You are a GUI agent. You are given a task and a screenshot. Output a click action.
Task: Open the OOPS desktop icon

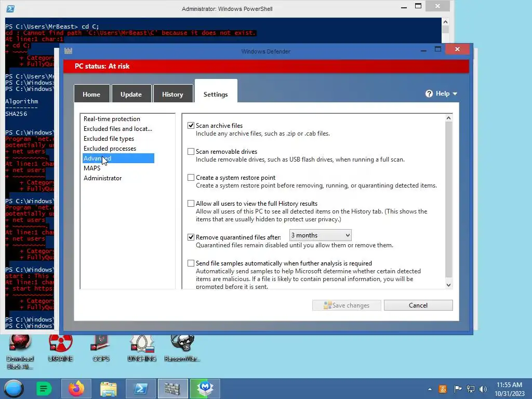(101, 349)
